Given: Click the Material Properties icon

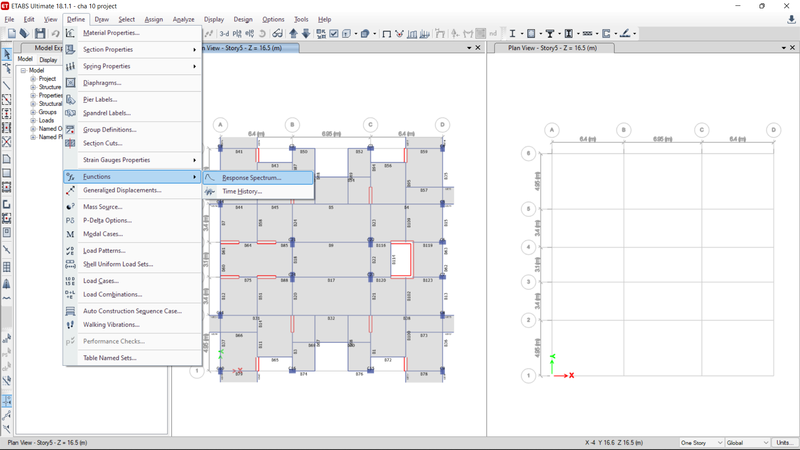Looking at the screenshot, I should click(x=70, y=33).
